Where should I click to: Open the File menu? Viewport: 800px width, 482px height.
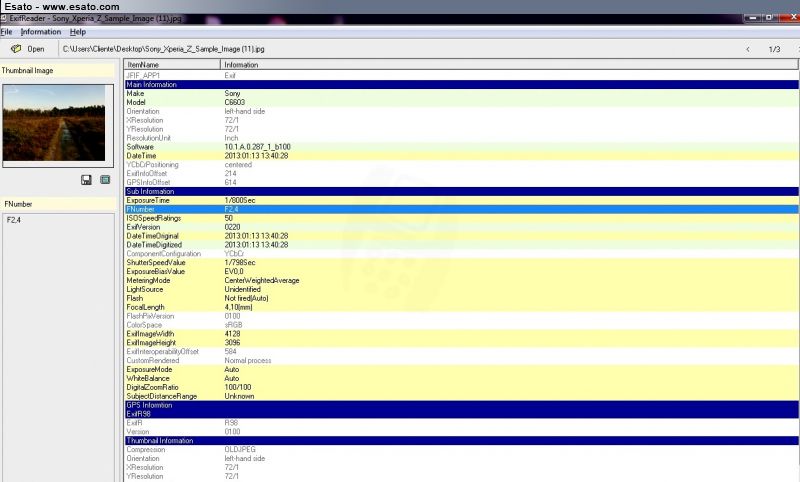coord(6,32)
